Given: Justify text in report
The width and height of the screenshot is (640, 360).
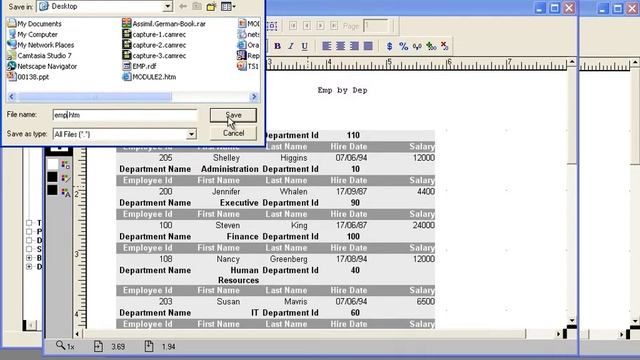Looking at the screenshot, I should tap(368, 46).
